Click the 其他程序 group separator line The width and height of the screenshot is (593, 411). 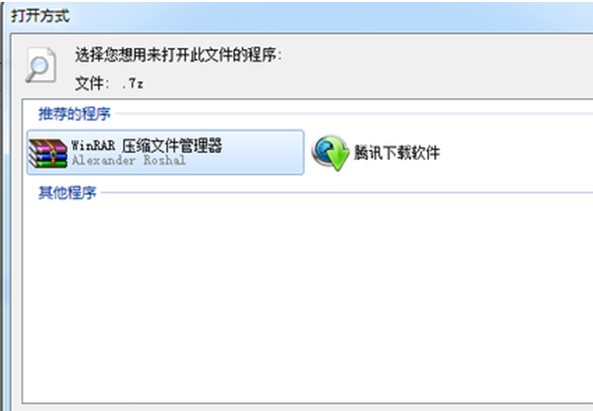[346, 192]
